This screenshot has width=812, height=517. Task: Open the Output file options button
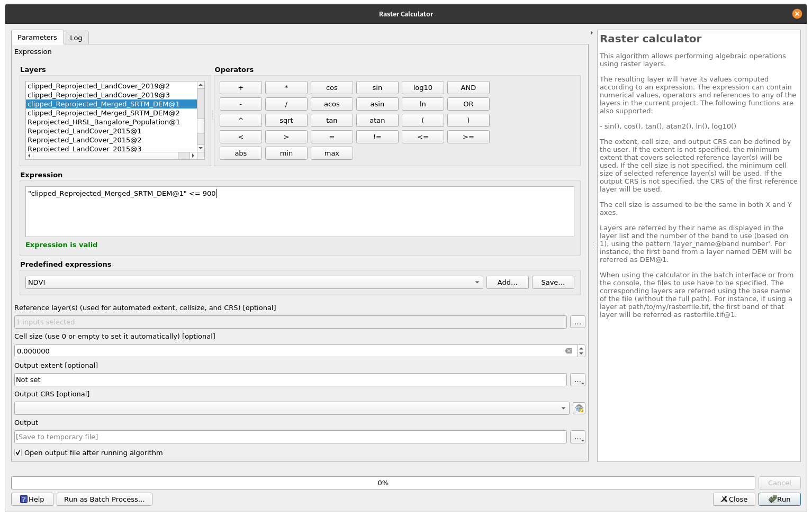pyautogui.click(x=578, y=437)
